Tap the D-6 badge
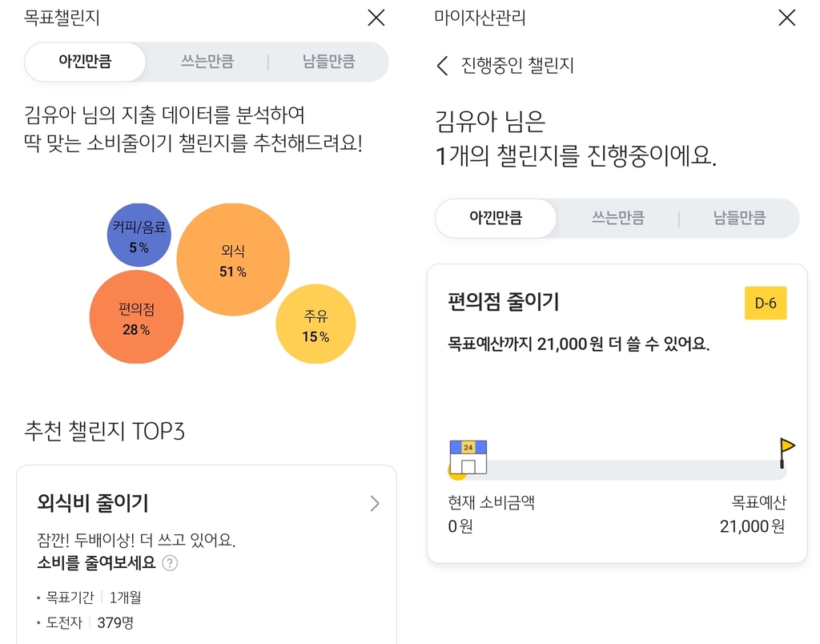The height and width of the screenshot is (644, 820). [x=766, y=304]
